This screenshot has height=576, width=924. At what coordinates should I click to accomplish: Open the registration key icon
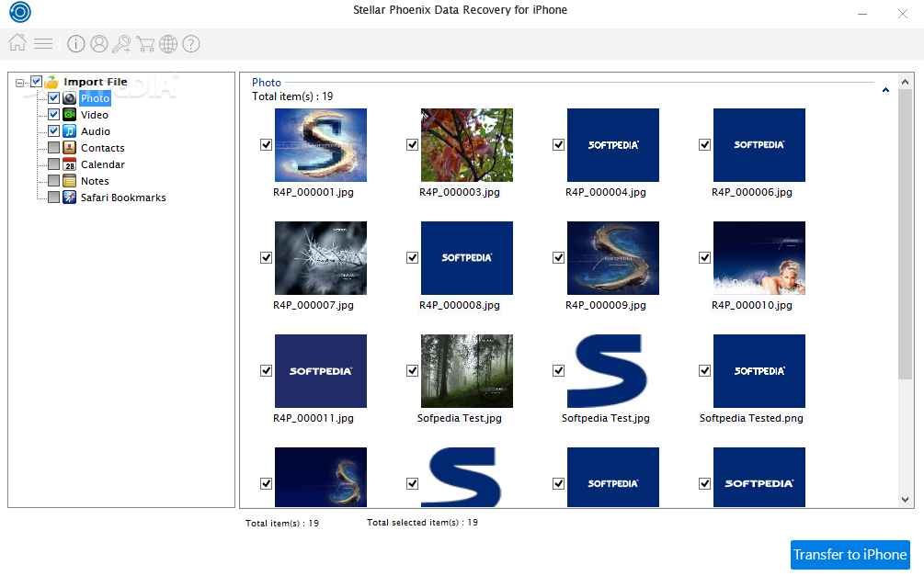pos(121,43)
